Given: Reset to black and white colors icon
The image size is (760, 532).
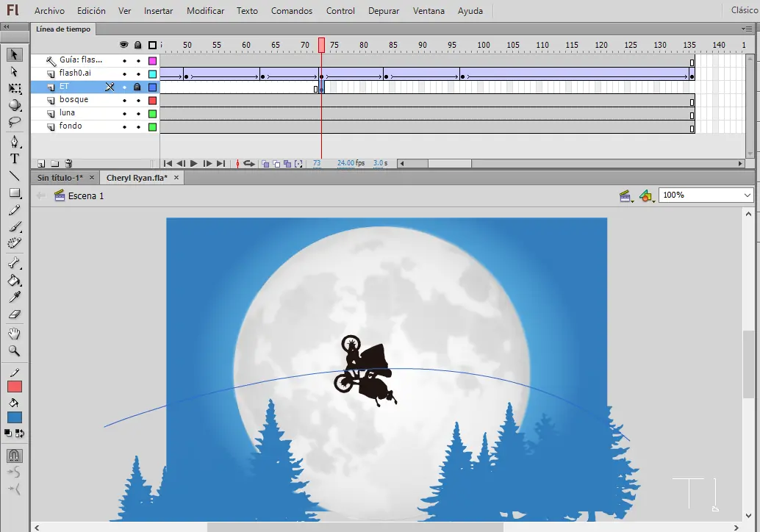Looking at the screenshot, I should (x=8, y=433).
